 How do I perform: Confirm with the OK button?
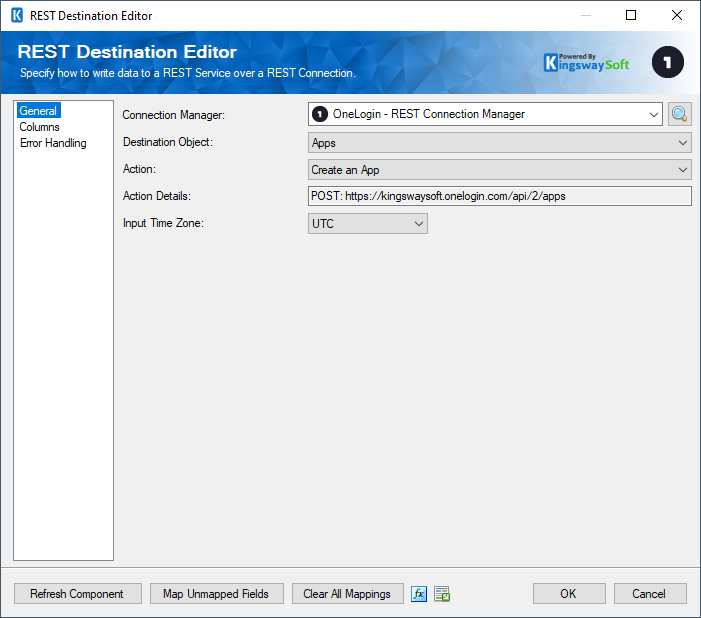pyautogui.click(x=569, y=594)
